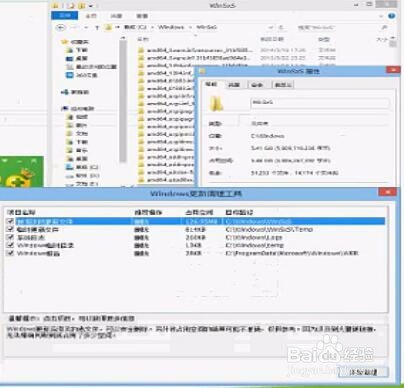404x388 pixels.
Task: Open recent locations dropdown beside forward arrow
Action: click(x=86, y=28)
